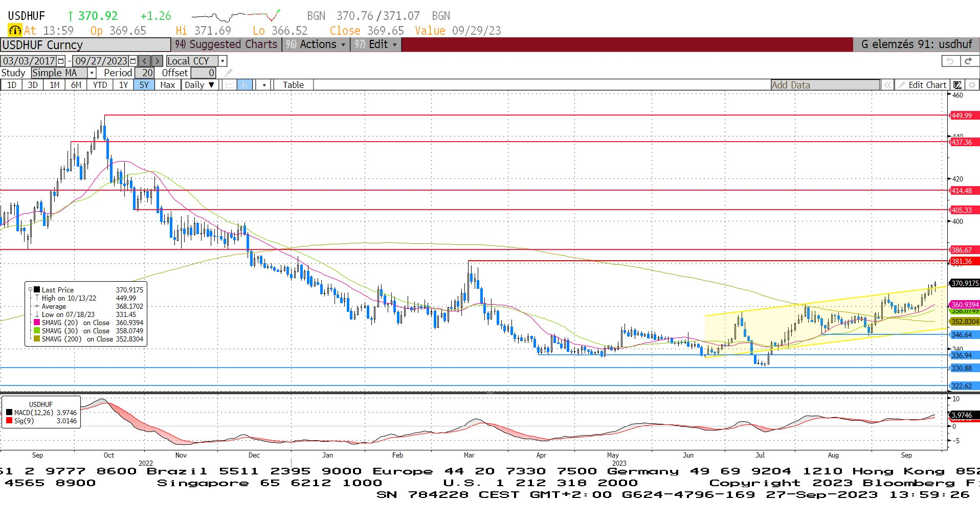Image resolution: width=980 pixels, height=523 pixels.
Task: Click the start date field 03/03/2017
Action: click(29, 61)
